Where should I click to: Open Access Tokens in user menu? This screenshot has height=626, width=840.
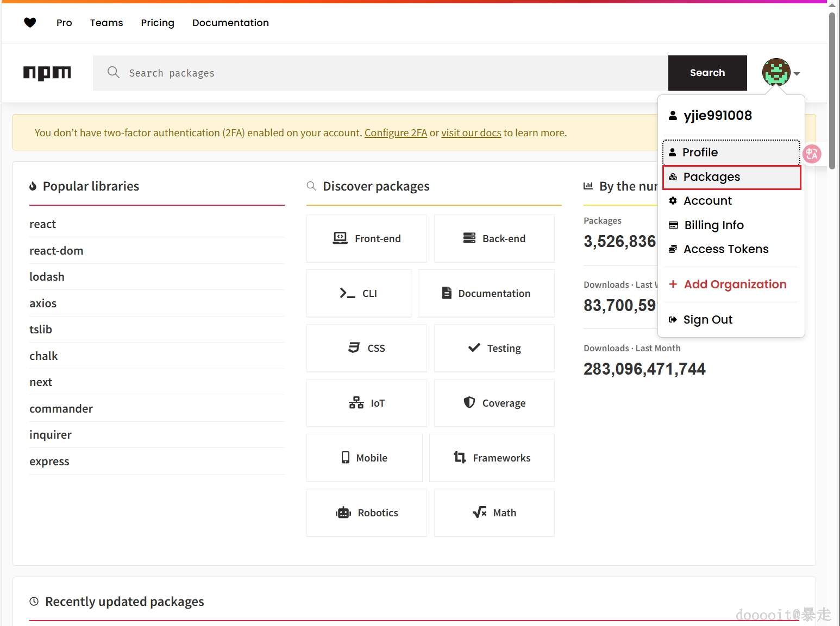tap(726, 249)
